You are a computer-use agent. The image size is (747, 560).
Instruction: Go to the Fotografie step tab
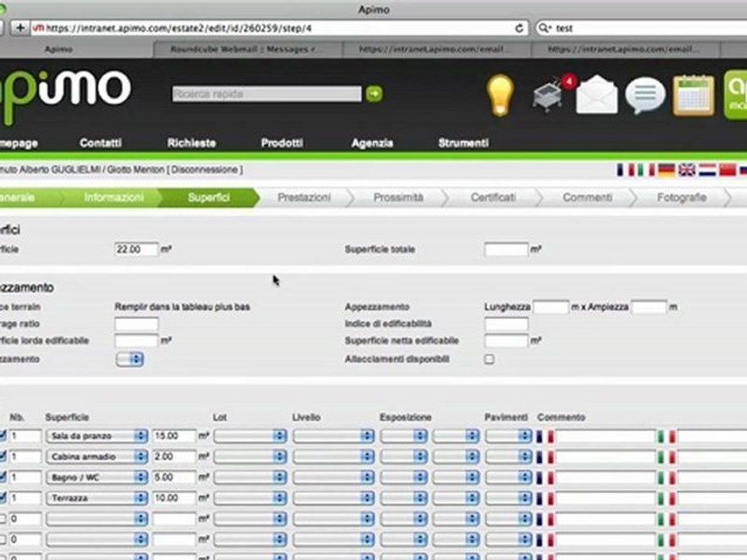tap(682, 198)
